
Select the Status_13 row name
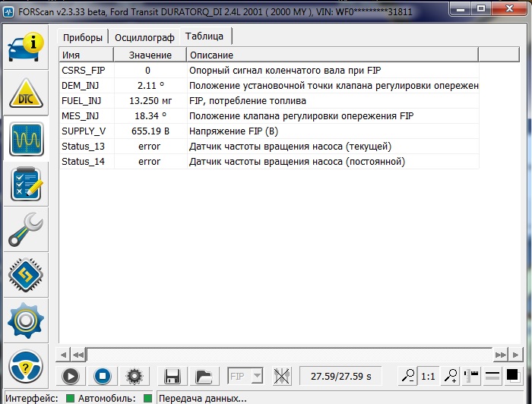pyautogui.click(x=83, y=147)
